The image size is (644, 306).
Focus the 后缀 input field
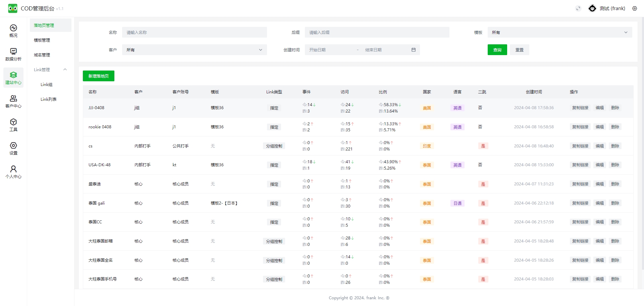pos(377,32)
